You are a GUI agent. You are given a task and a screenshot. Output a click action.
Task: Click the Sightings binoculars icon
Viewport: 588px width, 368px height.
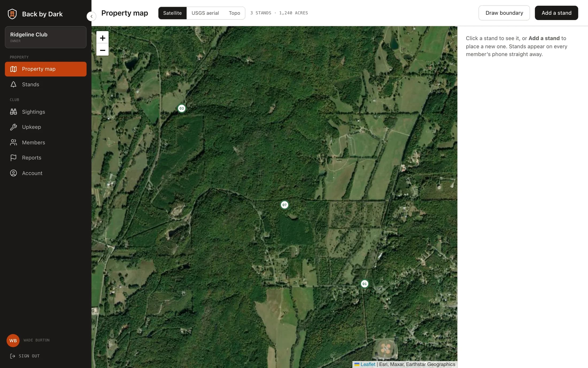(13, 112)
